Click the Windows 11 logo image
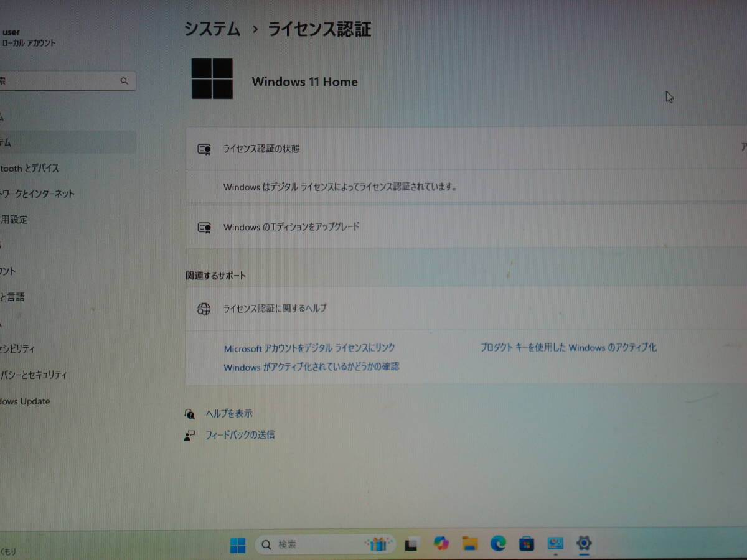Screen dimensions: 747x560 (212, 79)
